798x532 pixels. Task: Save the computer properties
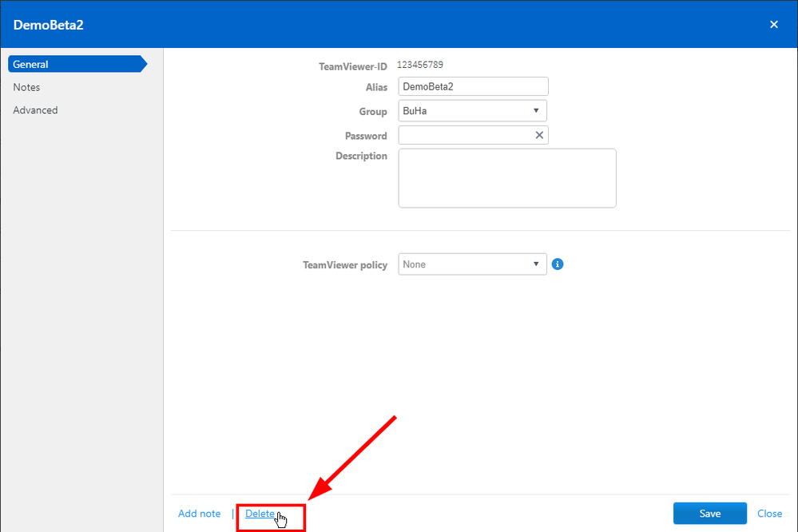(x=710, y=514)
